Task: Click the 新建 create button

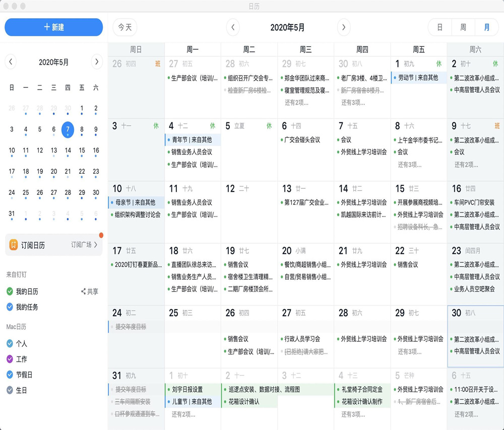Action: click(x=54, y=27)
